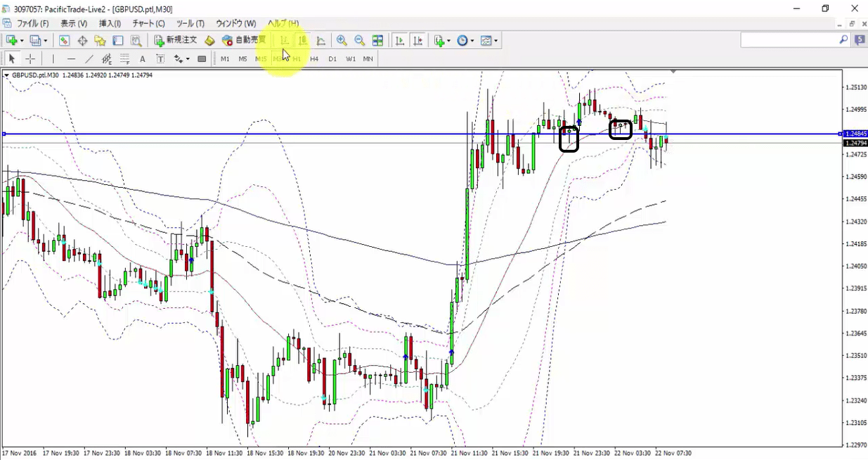868x460 pixels.
Task: Open the チャート (C) menu
Action: click(148, 23)
